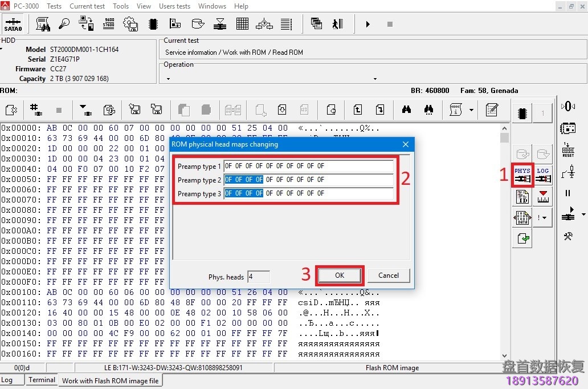Expand the Operation dropdown
This screenshot has height=389, width=588.
[375, 79]
